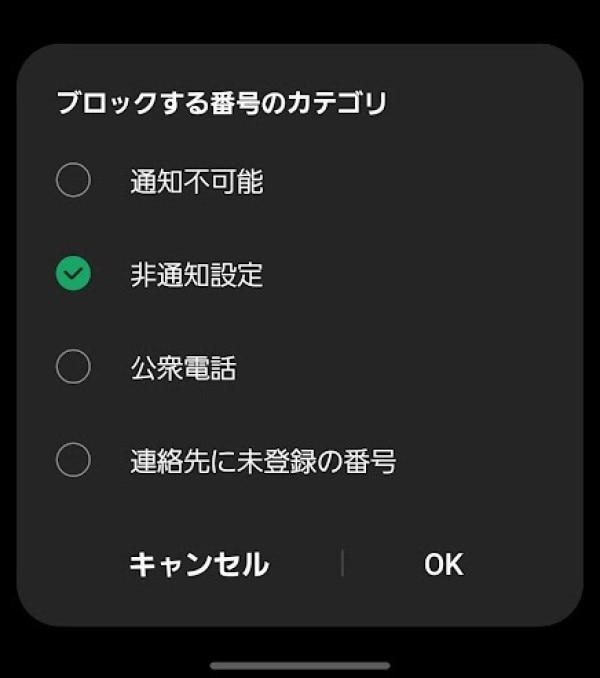Viewport: 600px width, 678px height.
Task: Tap the 連絡先に未登録の番号 text label
Action: pyautogui.click(x=263, y=462)
